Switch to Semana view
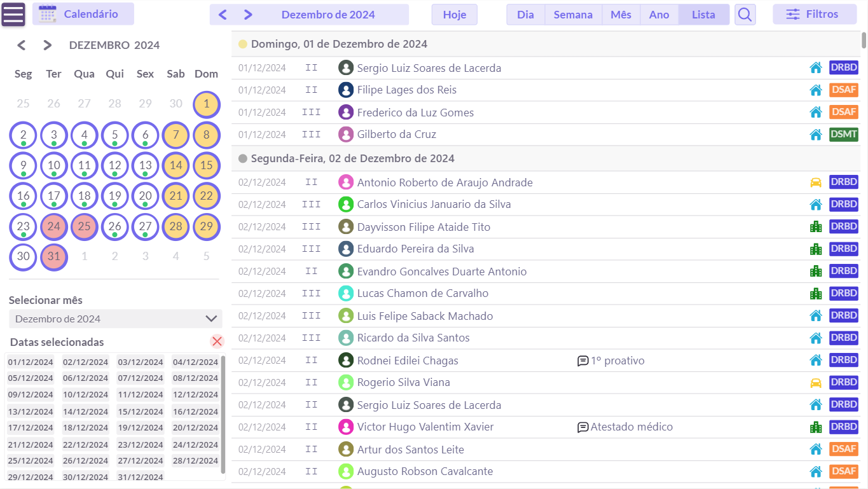The height and width of the screenshot is (489, 868). pyautogui.click(x=573, y=15)
